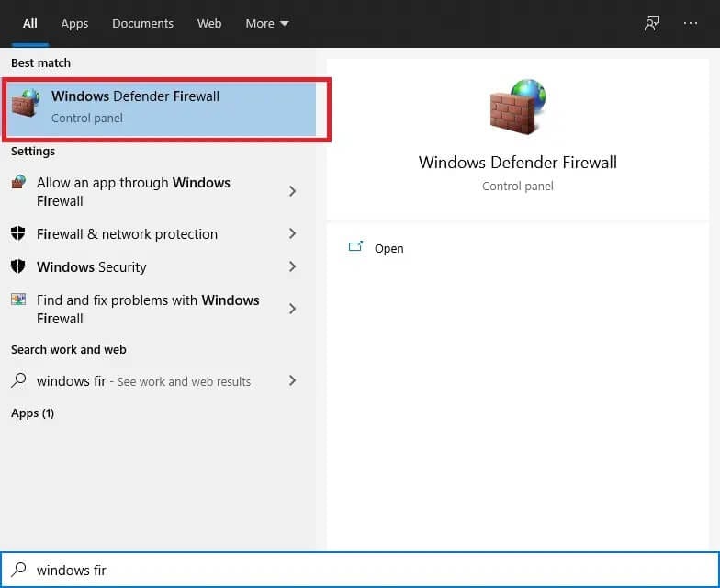Select Allow an app through Windows Firewall
Image resolution: width=720 pixels, height=588 pixels.
click(x=158, y=191)
